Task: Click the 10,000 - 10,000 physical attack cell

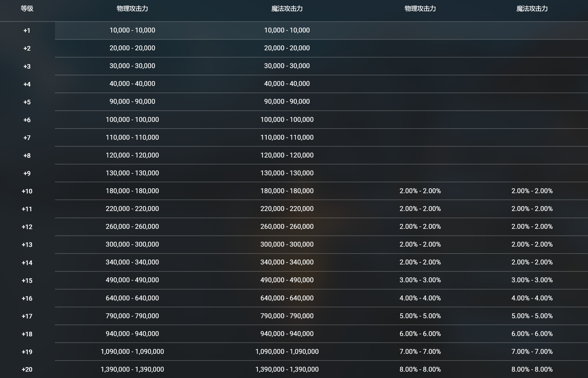Action: click(x=132, y=30)
